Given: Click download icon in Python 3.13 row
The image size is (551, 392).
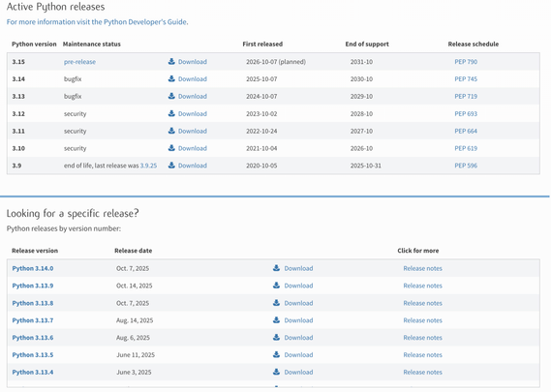Looking at the screenshot, I should [x=171, y=96].
